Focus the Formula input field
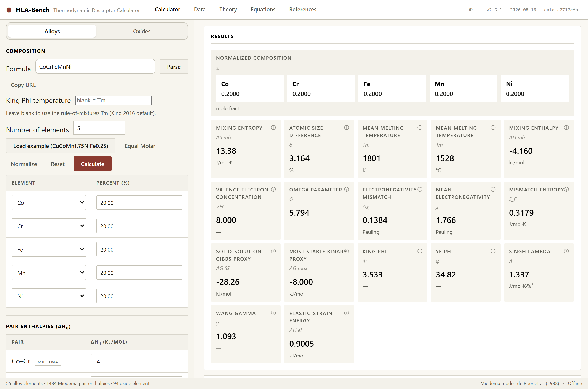 click(x=95, y=67)
